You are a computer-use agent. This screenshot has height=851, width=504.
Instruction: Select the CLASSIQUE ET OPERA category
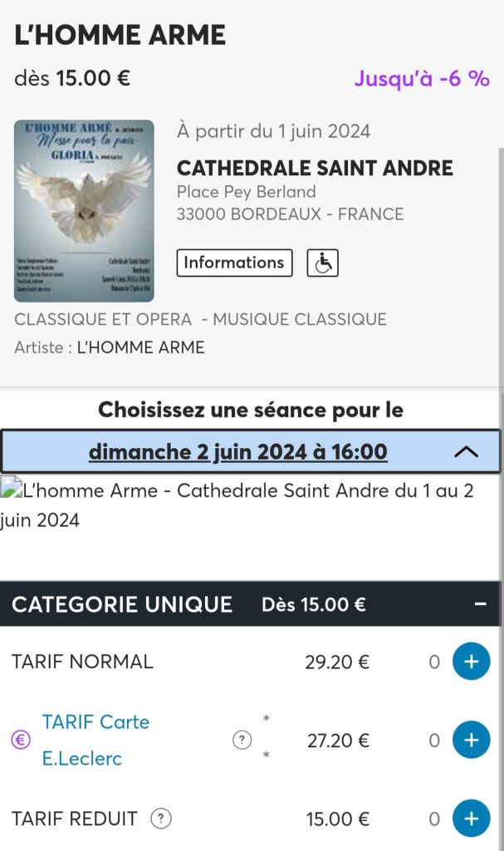(103, 319)
